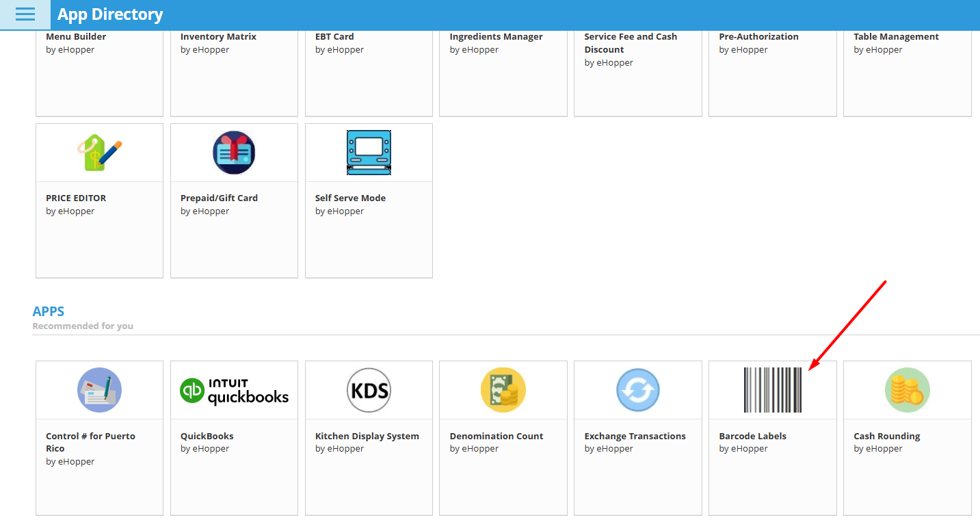The height and width of the screenshot is (520, 980).
Task: Open the hamburger menu
Action: [x=25, y=14]
